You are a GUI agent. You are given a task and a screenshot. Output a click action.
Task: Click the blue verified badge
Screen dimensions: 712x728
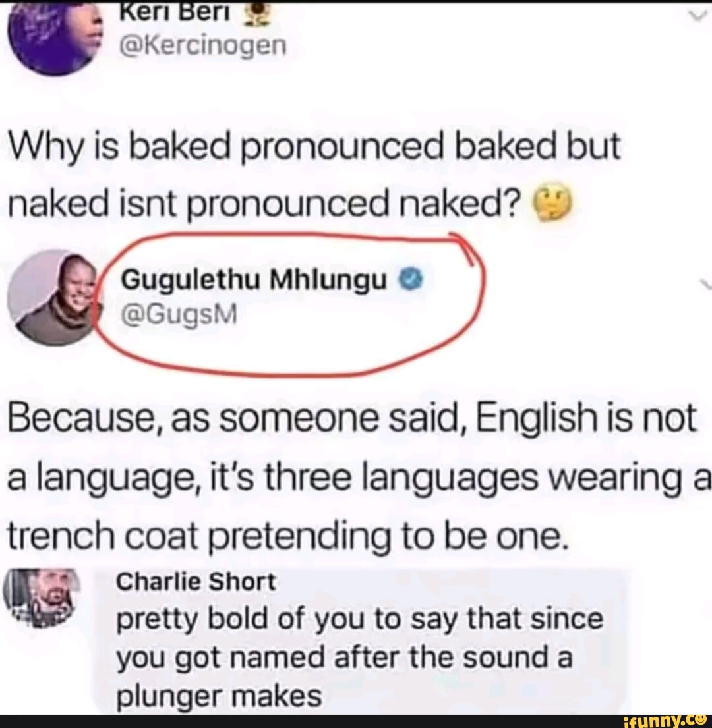[411, 279]
